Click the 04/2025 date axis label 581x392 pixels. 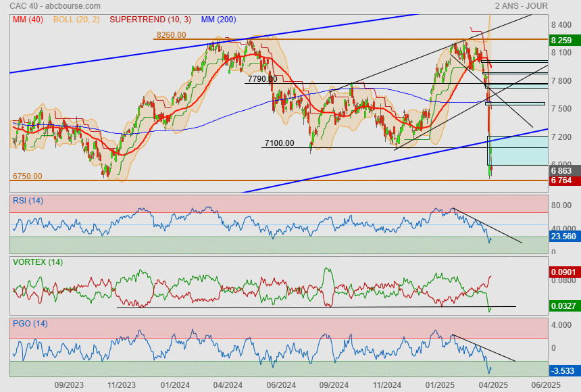(492, 385)
